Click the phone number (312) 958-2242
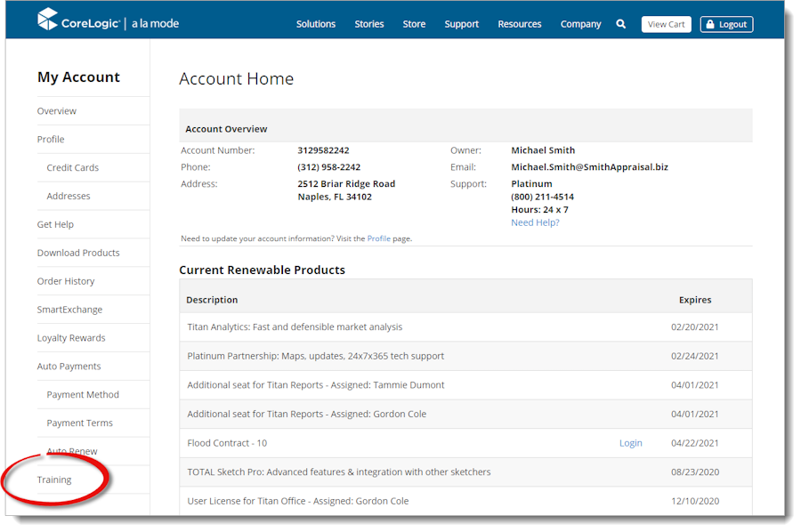The width and height of the screenshot is (801, 532). tap(329, 167)
